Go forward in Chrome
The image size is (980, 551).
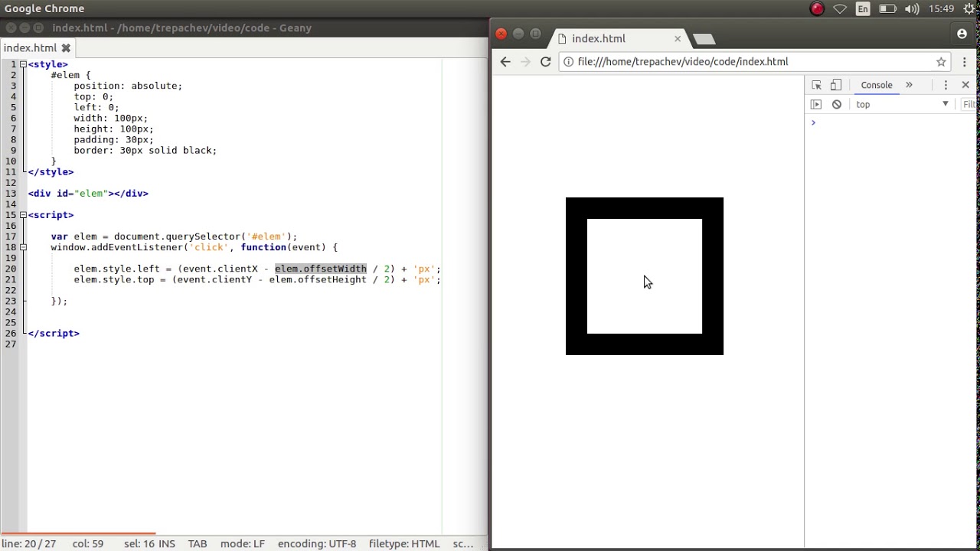[525, 62]
